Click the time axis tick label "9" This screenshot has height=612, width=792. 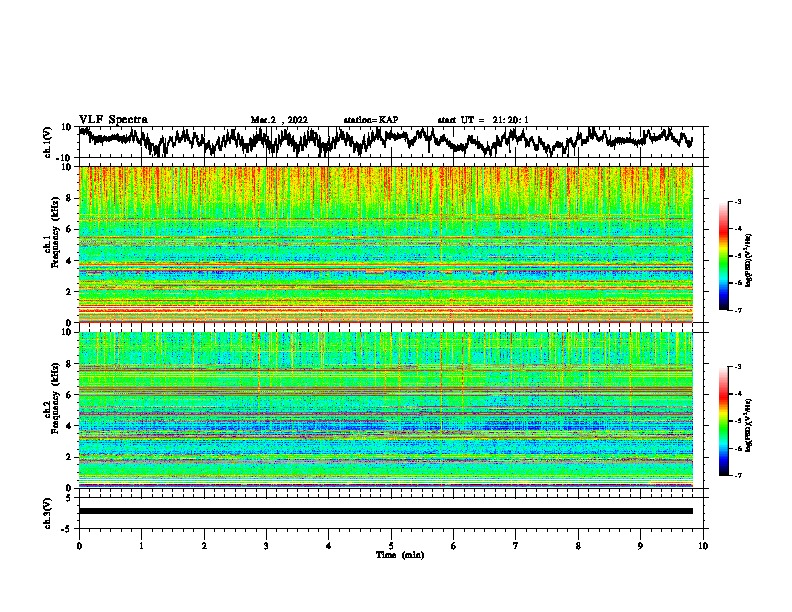pyautogui.click(x=640, y=546)
